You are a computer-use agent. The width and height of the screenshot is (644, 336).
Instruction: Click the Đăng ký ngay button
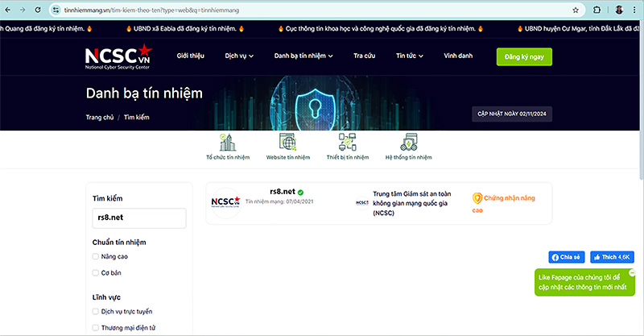524,56
